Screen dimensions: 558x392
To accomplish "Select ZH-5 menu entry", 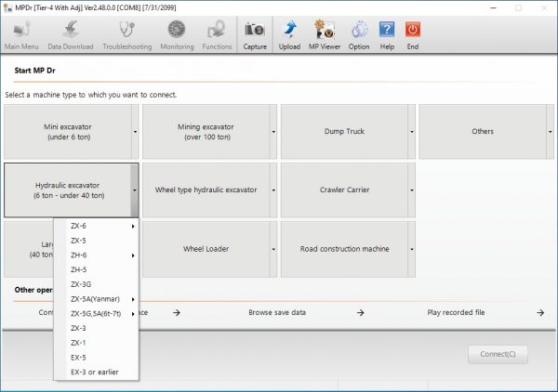I will pos(96,269).
